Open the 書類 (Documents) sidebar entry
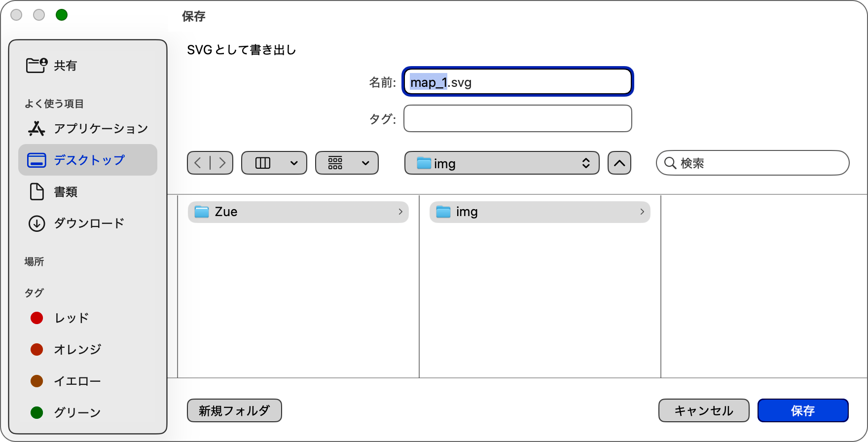This screenshot has height=442, width=868. (x=66, y=192)
